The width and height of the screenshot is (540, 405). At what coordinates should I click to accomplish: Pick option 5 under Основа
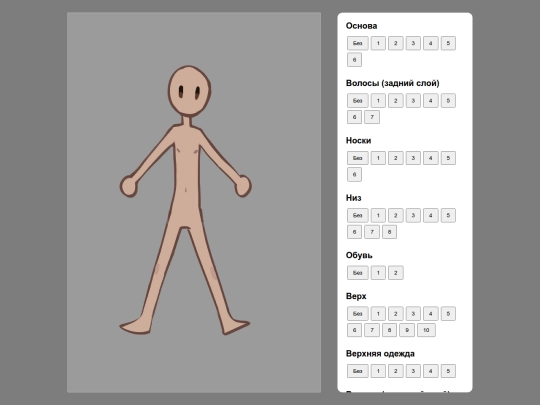click(448, 43)
